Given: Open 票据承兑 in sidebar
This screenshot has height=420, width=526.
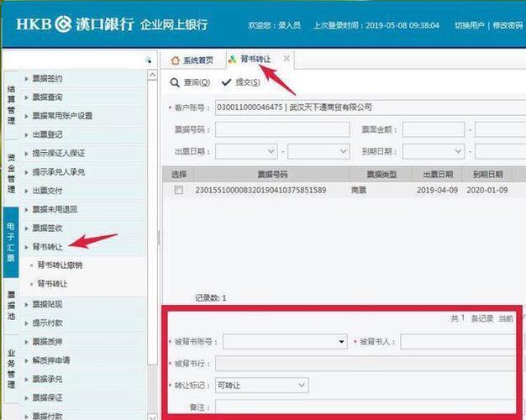Looking at the screenshot, I should coord(47,380).
